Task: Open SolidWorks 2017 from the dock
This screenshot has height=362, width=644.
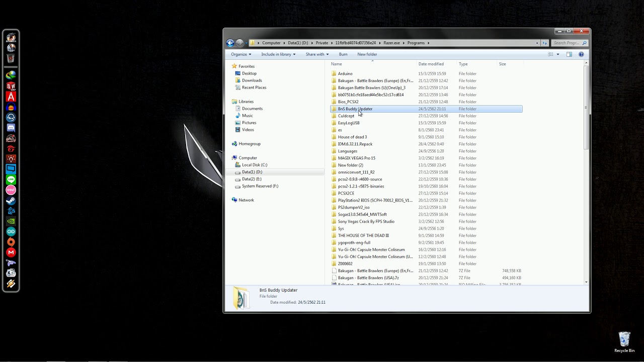Action: coord(11,86)
